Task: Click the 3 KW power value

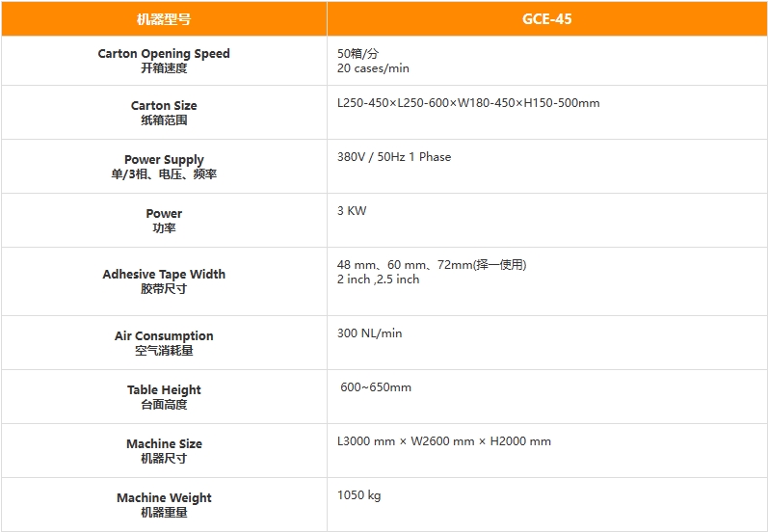Action: pyautogui.click(x=352, y=211)
